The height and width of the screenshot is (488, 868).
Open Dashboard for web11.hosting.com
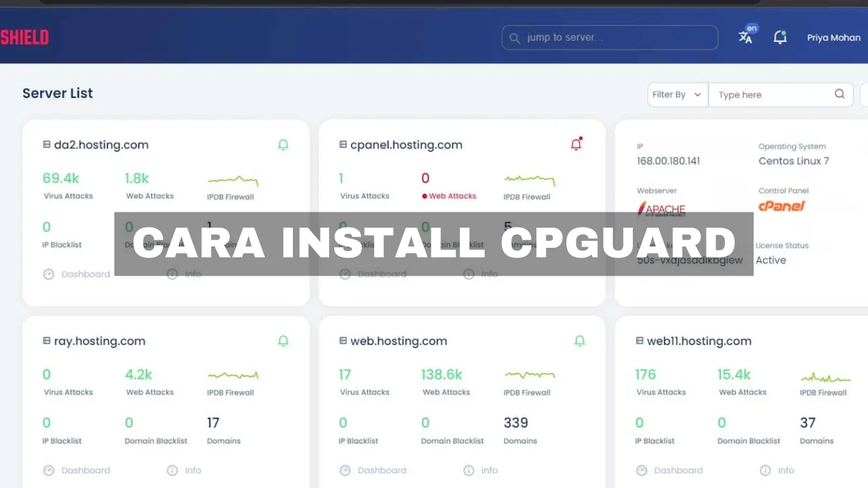(670, 471)
